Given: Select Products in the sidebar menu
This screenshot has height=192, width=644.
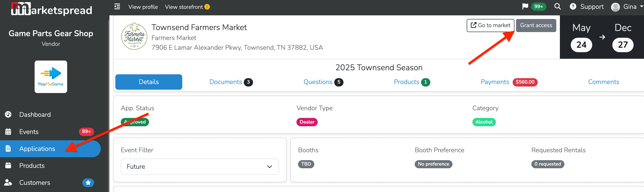Looking at the screenshot, I should (32, 166).
